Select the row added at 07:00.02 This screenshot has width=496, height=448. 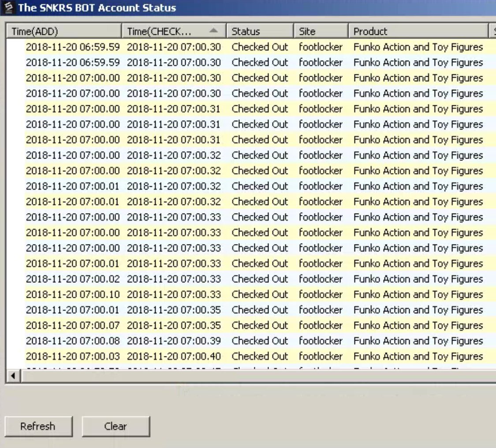click(x=260, y=279)
